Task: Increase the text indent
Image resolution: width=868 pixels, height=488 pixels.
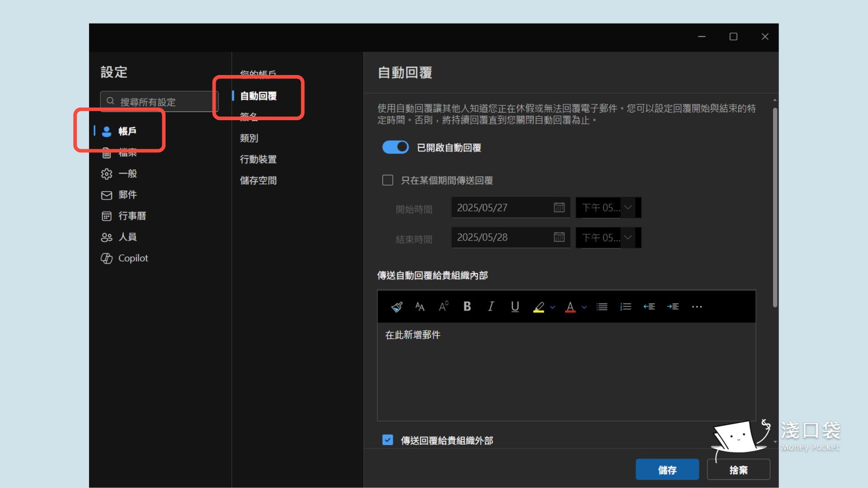Action: [673, 306]
